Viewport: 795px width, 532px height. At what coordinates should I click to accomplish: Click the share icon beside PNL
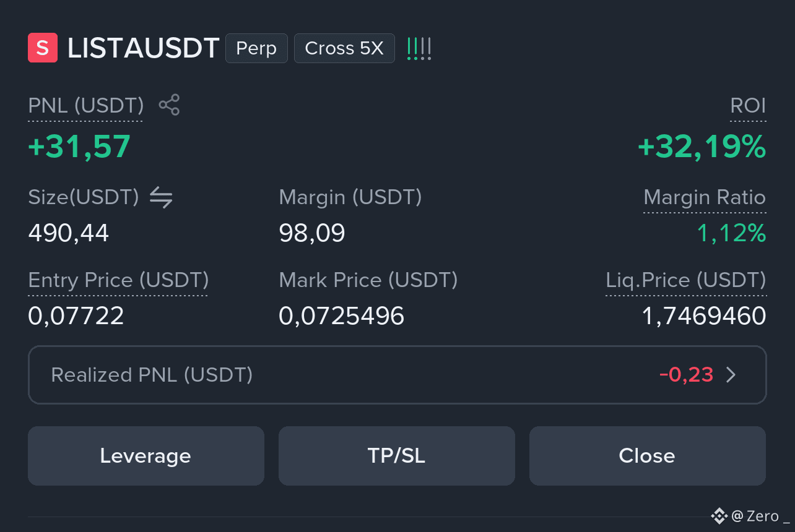pos(169,105)
